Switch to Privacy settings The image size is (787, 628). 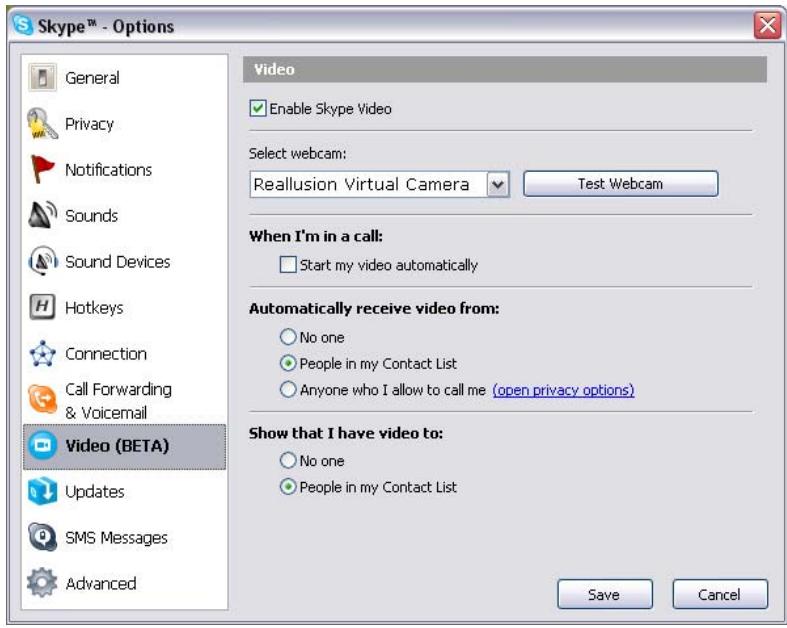(x=89, y=124)
